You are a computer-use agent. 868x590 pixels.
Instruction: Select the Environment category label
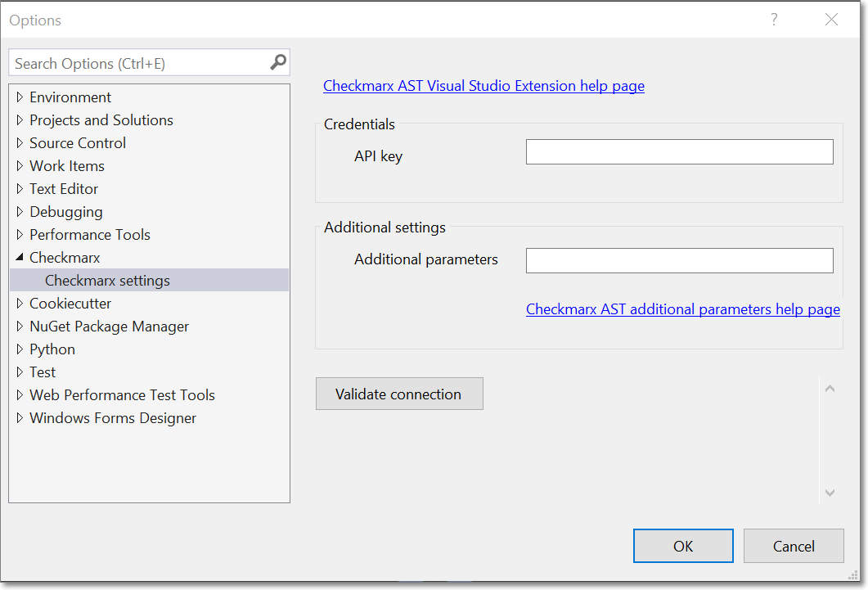(x=70, y=97)
